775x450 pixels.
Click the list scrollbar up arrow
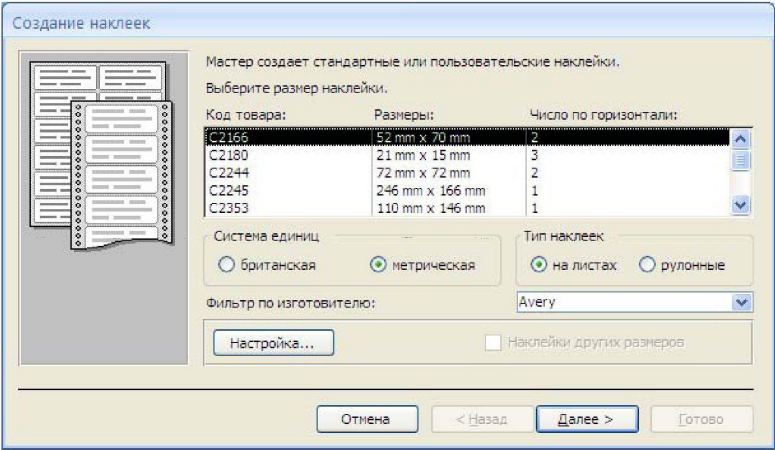tap(740, 139)
